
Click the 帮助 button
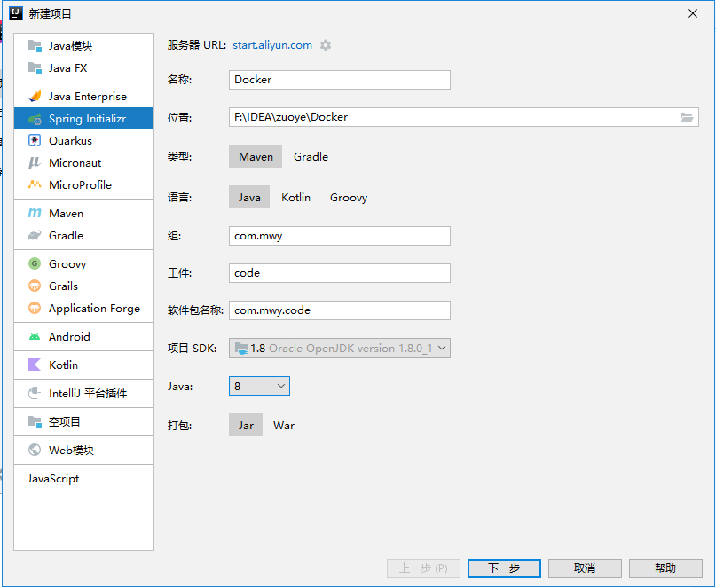(x=665, y=568)
